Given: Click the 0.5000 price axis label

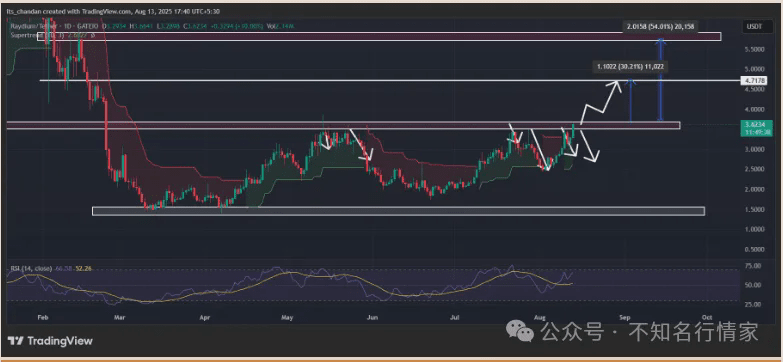Looking at the screenshot, I should pos(755,249).
